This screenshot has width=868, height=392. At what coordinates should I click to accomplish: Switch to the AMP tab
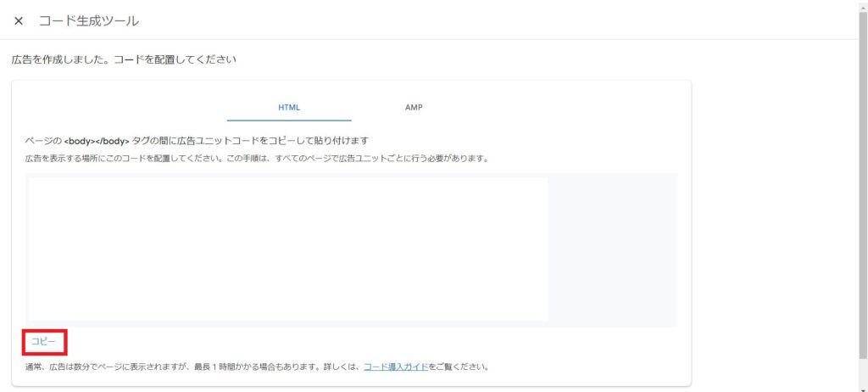pyautogui.click(x=414, y=108)
